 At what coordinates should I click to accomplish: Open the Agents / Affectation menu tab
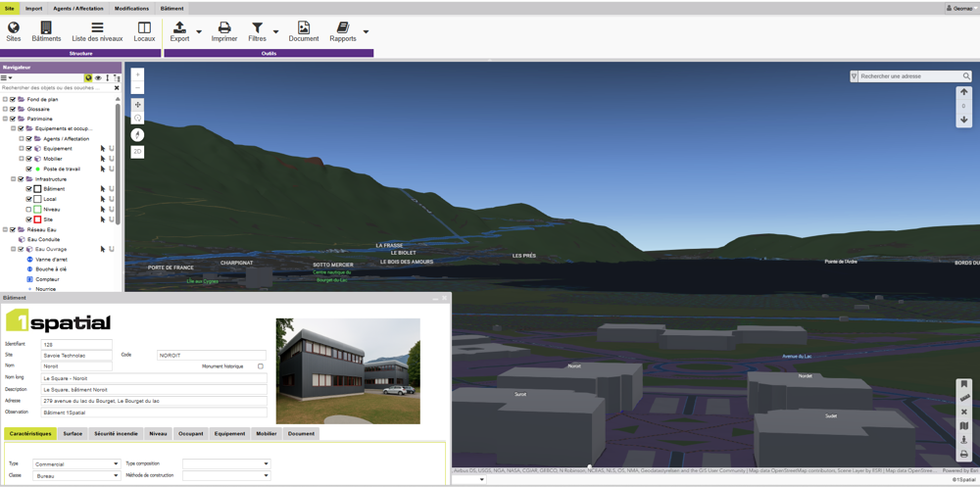(77, 8)
